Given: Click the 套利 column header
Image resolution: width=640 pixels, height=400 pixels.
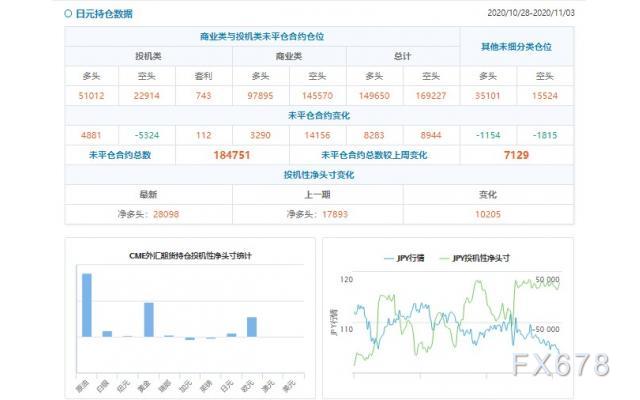Looking at the screenshot, I should (x=203, y=76).
